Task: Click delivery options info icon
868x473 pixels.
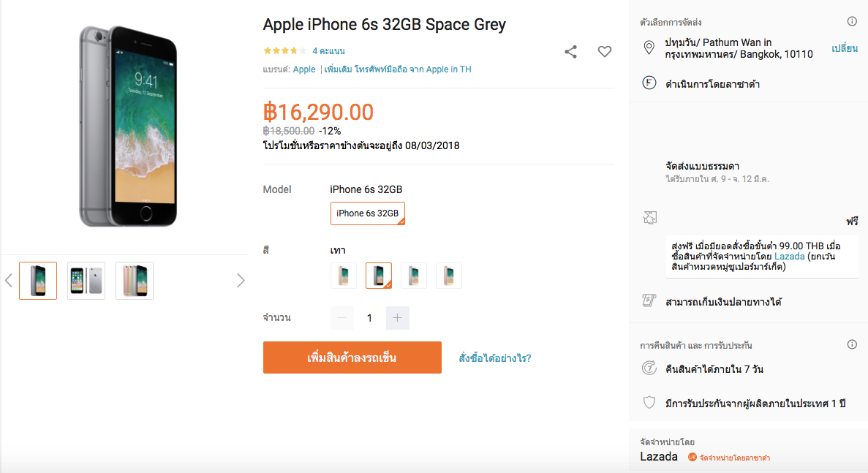Action: click(852, 21)
